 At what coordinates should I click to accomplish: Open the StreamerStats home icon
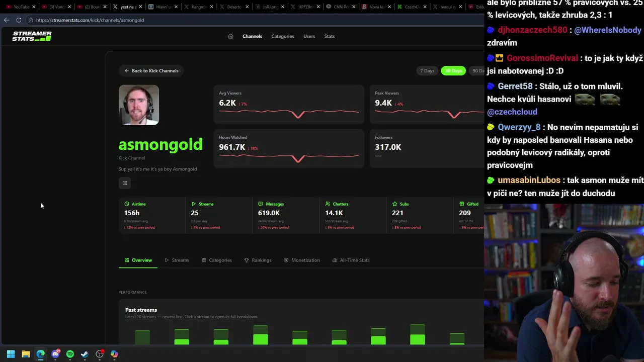(230, 36)
